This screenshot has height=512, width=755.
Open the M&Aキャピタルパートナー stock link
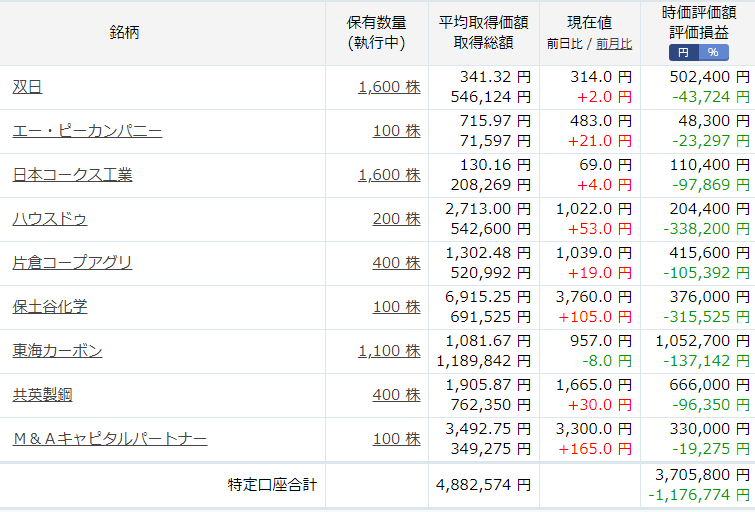point(110,439)
